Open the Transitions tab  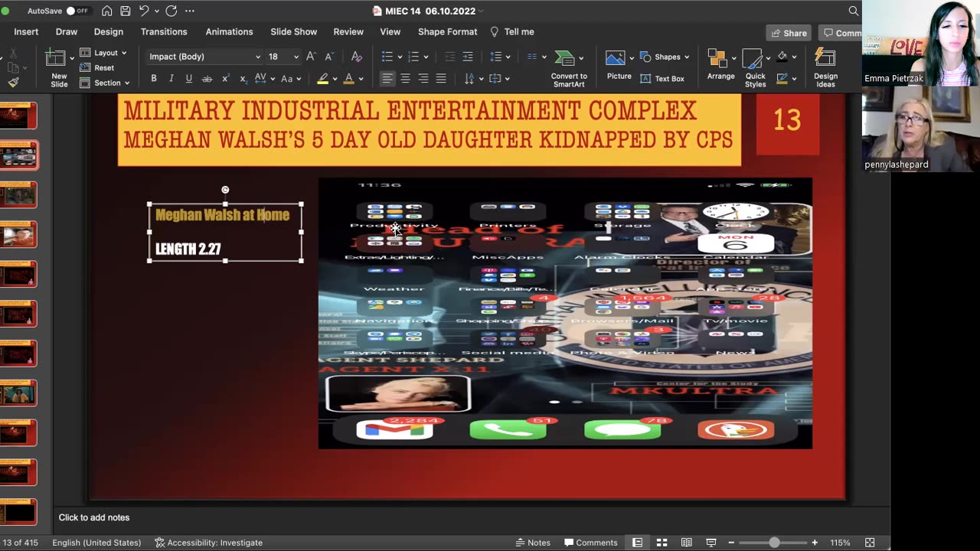point(164,32)
